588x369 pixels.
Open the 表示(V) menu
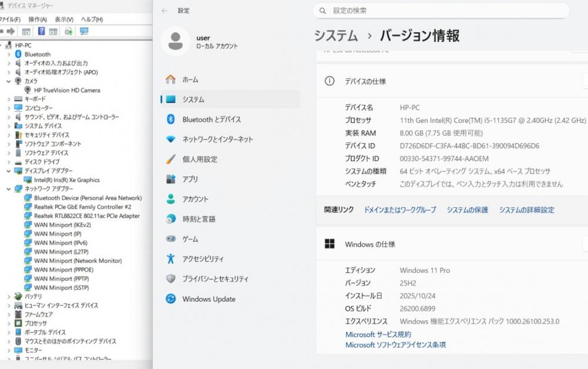point(64,19)
